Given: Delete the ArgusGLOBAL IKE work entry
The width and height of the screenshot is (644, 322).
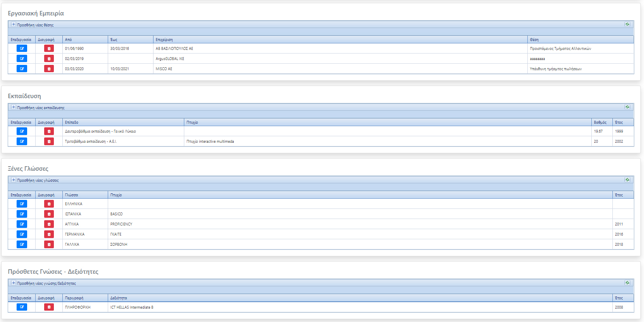Looking at the screenshot, I should 49,59.
